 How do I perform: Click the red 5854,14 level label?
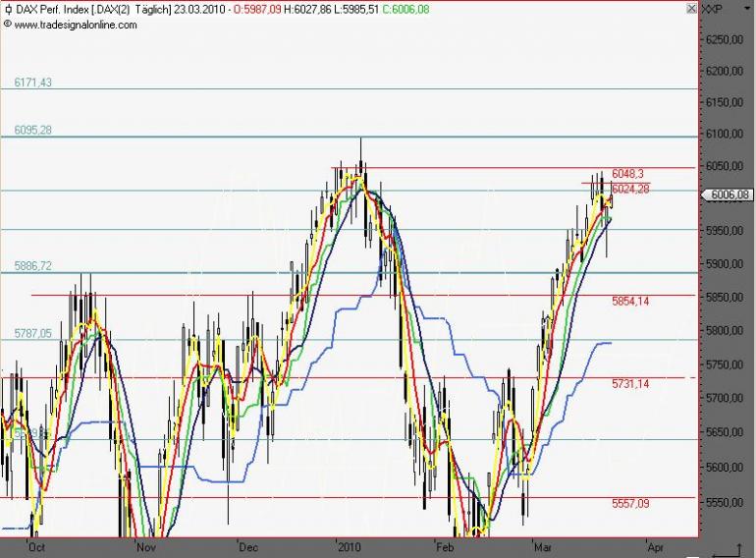(x=630, y=302)
